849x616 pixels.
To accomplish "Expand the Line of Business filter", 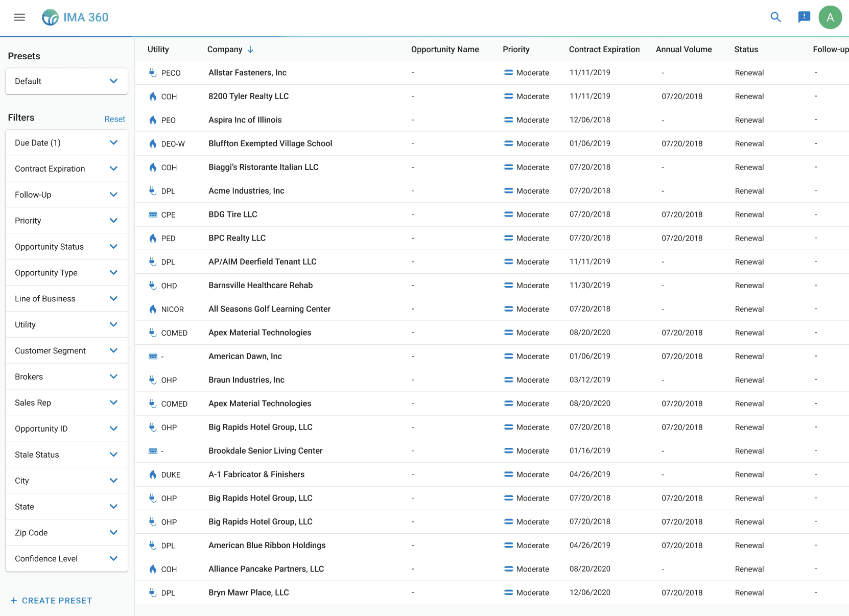I will click(66, 299).
